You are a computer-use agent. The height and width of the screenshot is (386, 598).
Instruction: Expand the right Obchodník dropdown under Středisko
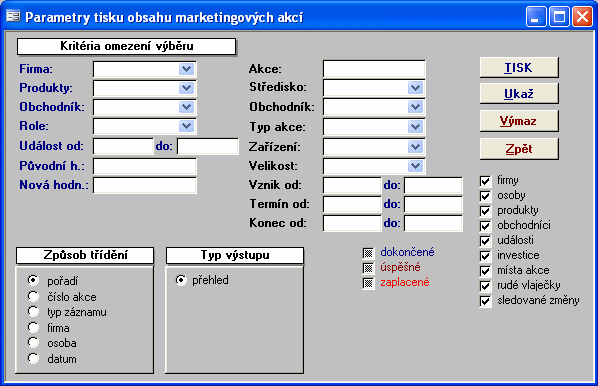click(x=415, y=107)
